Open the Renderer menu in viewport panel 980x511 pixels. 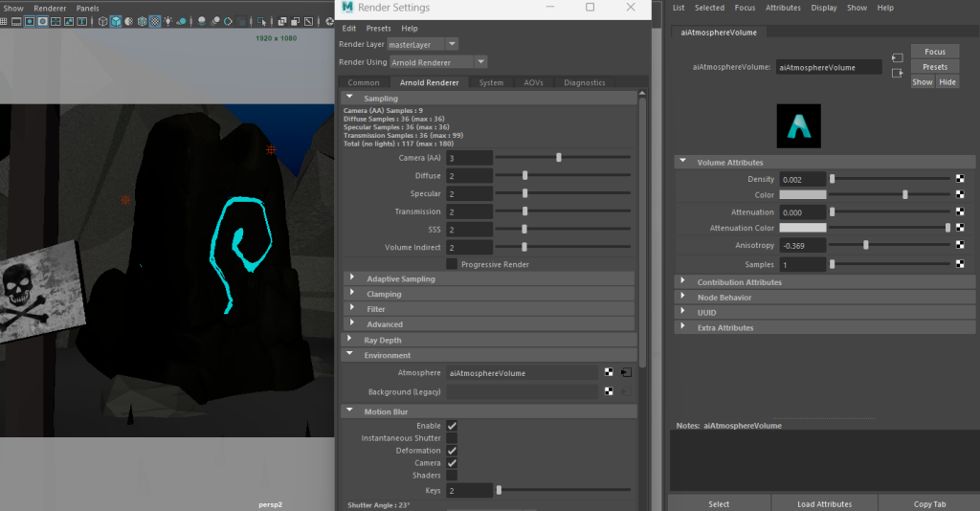pos(50,8)
